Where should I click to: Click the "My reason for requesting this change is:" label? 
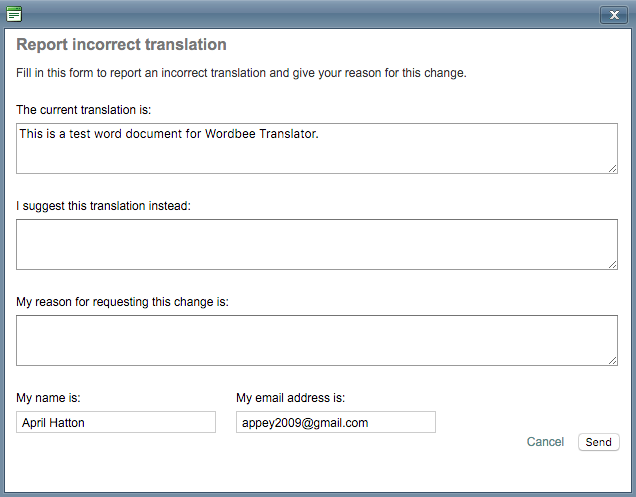pyautogui.click(x=123, y=301)
